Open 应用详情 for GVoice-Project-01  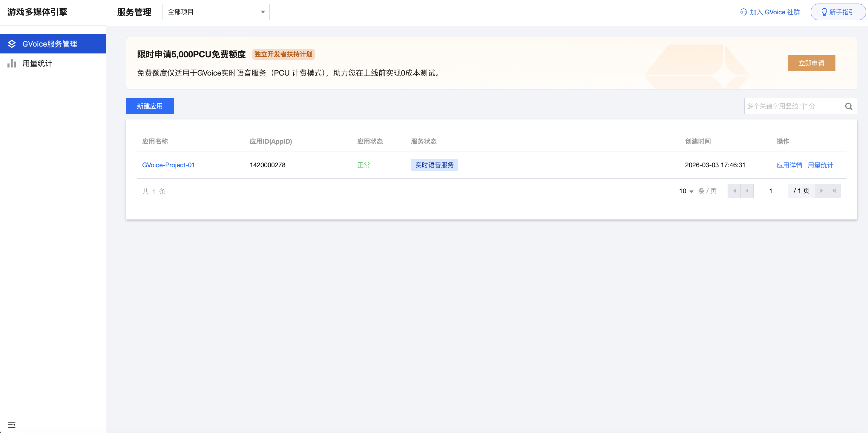(789, 165)
